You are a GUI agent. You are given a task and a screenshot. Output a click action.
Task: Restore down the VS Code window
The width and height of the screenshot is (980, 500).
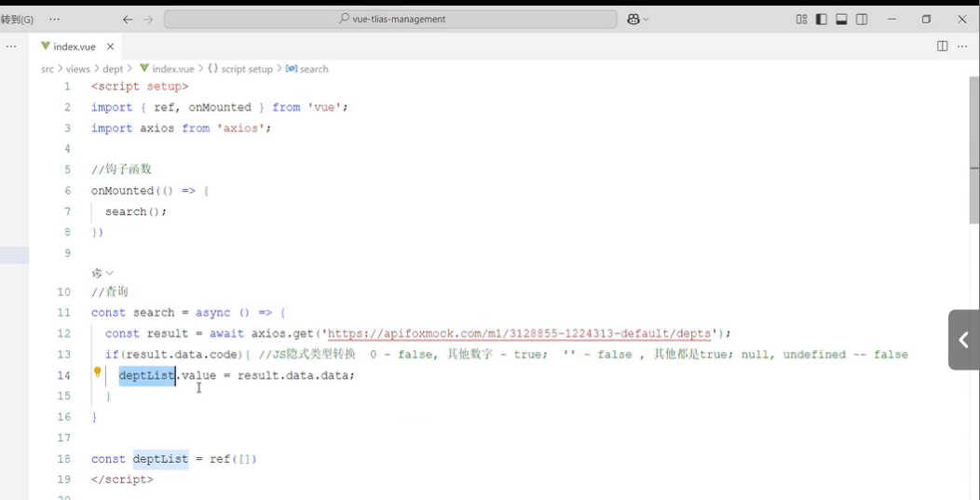[926, 20]
